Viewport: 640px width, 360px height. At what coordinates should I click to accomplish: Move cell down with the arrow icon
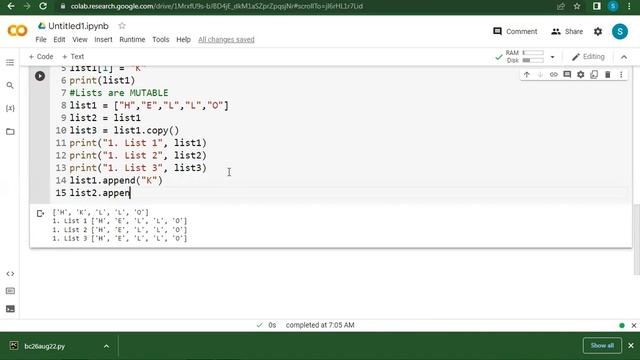540,75
